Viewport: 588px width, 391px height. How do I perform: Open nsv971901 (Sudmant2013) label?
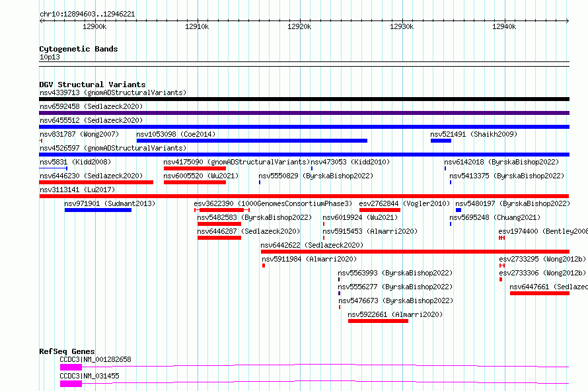(110, 203)
